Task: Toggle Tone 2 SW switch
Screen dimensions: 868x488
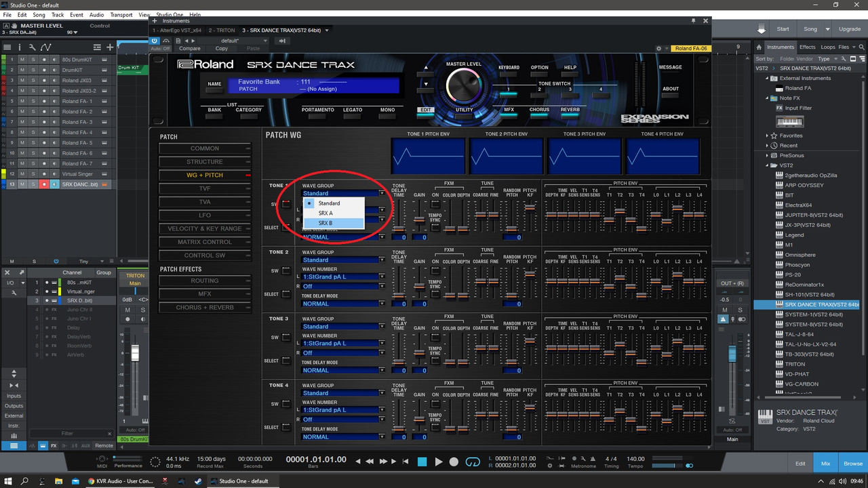Action: 286,271
